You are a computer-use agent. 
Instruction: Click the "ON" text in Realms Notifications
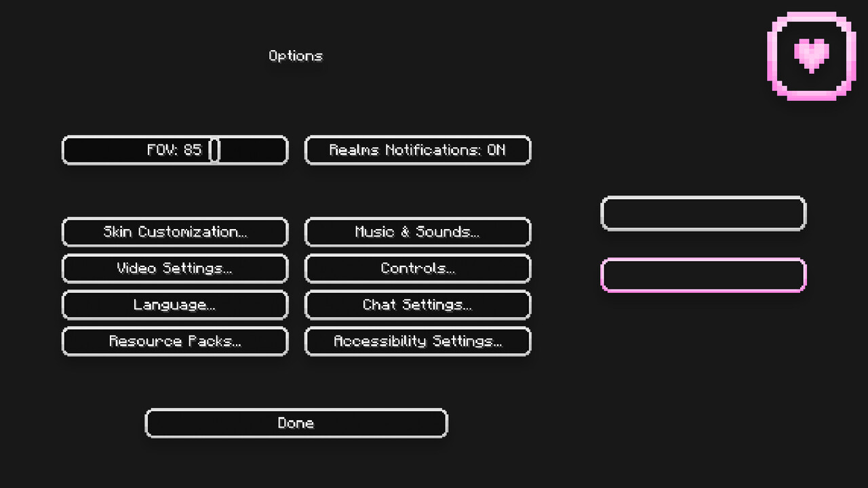pos(496,150)
